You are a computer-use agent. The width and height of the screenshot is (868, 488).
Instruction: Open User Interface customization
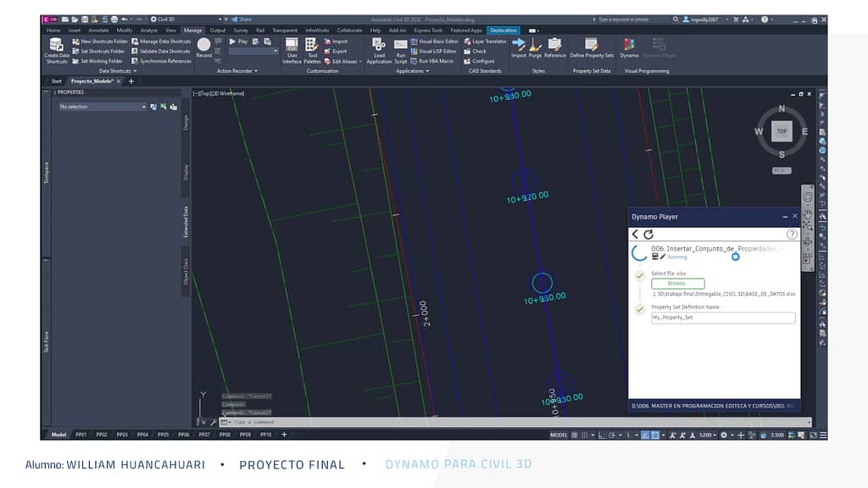(292, 50)
